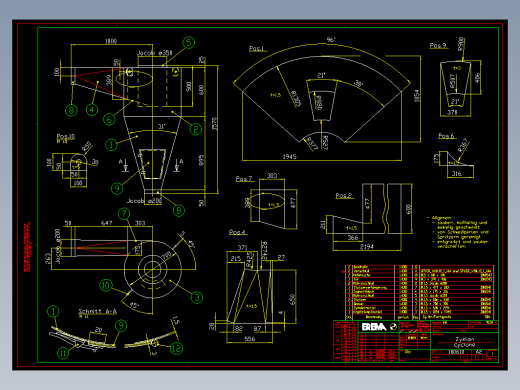Image resolution: width=520 pixels, height=390 pixels.
Task: Click the 'Pos.1' view label
Action: tap(256, 49)
